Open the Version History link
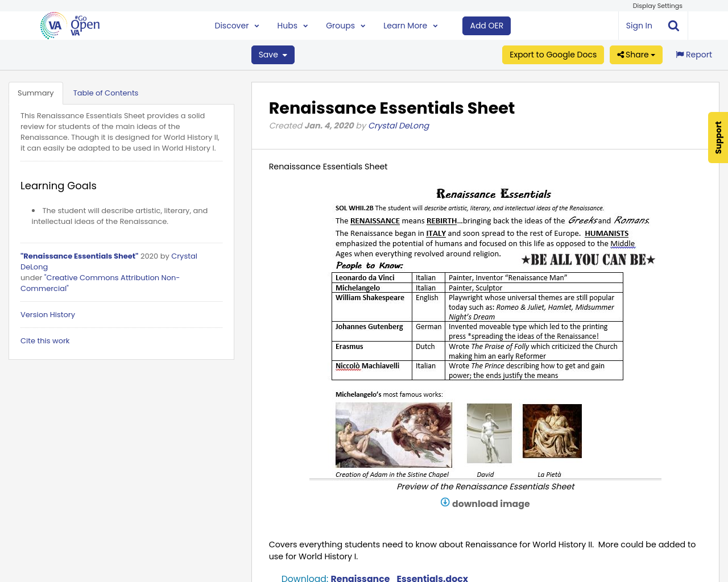This screenshot has height=582, width=728. (47, 314)
